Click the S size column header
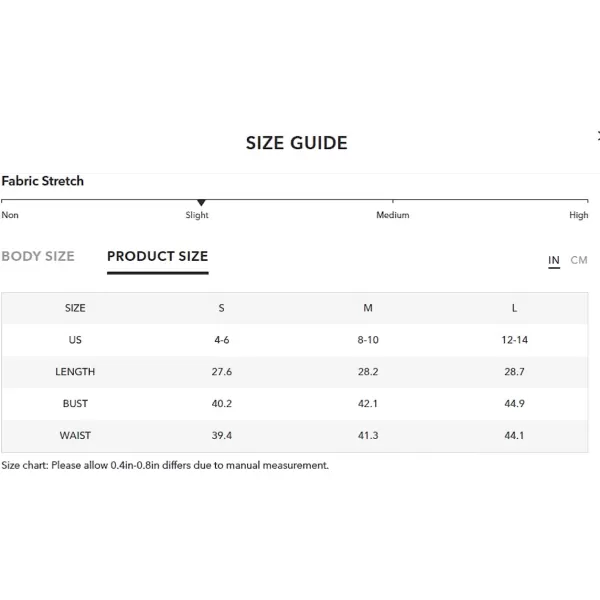The width and height of the screenshot is (600, 600). (222, 308)
